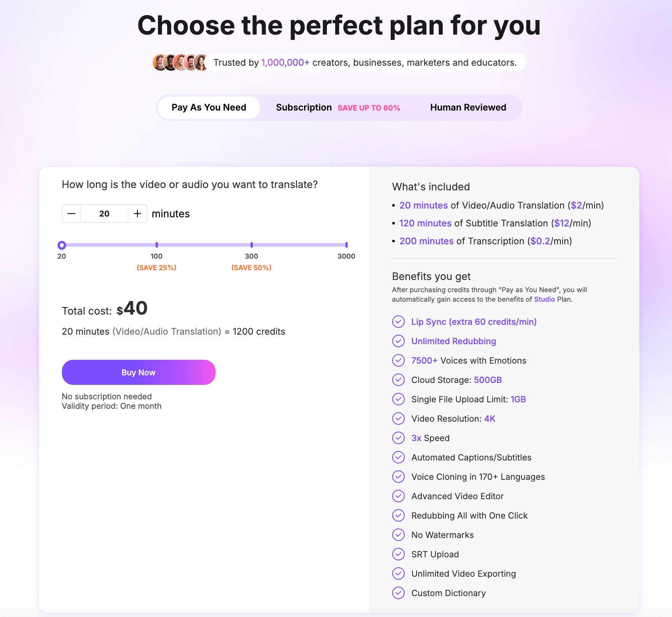Click inside the minutes input field
Screen dimensions: 672x617
tap(104, 214)
